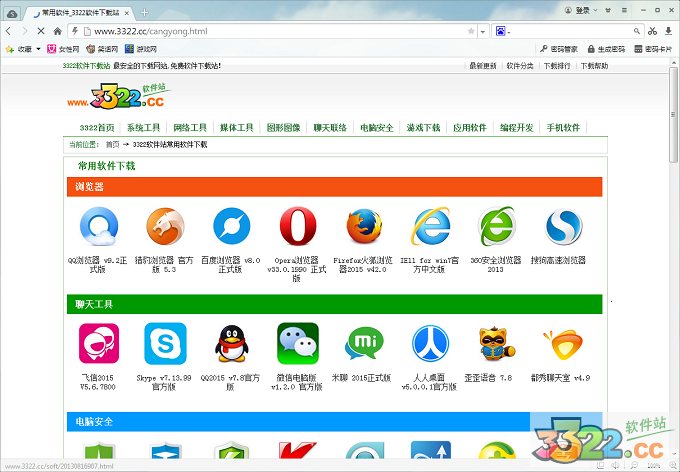
Task: Open the downloads arrow icon
Action: (x=669, y=31)
